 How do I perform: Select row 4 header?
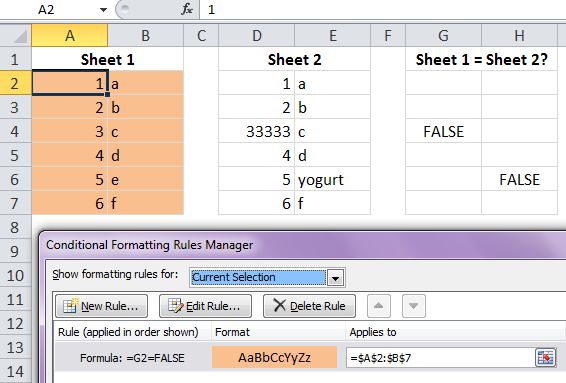16,131
